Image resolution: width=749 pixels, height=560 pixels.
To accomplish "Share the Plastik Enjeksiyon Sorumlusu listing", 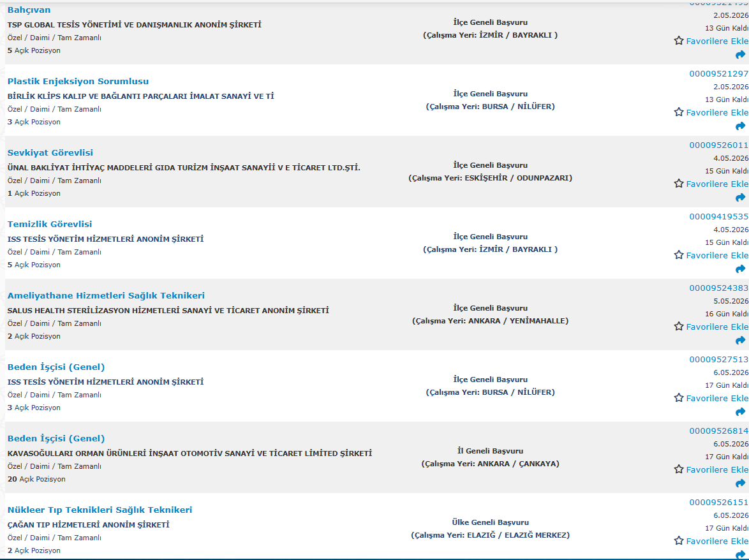I will tap(740, 126).
